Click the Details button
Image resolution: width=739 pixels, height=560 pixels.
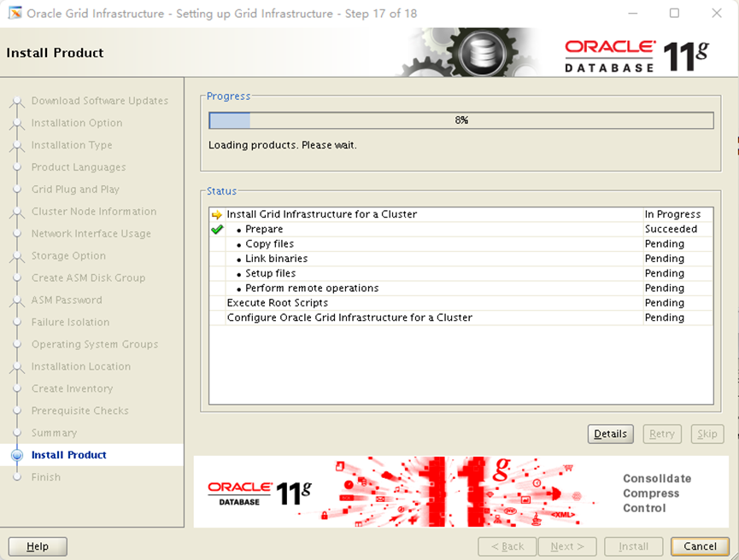(x=610, y=434)
